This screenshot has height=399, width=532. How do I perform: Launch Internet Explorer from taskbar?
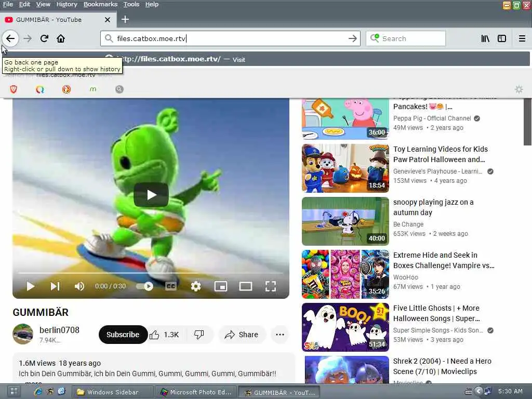[x=38, y=392]
